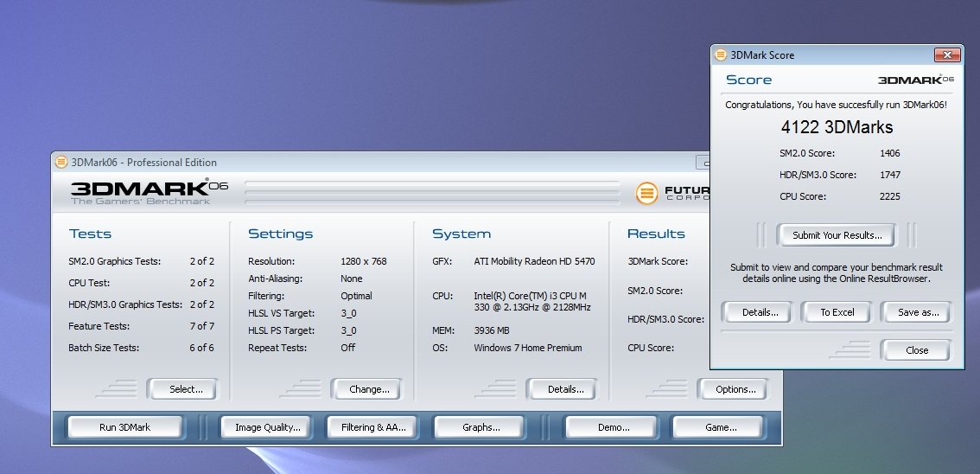Click SM2.0 Score value 1406
Viewport: 980px width, 474px height.
click(x=889, y=153)
